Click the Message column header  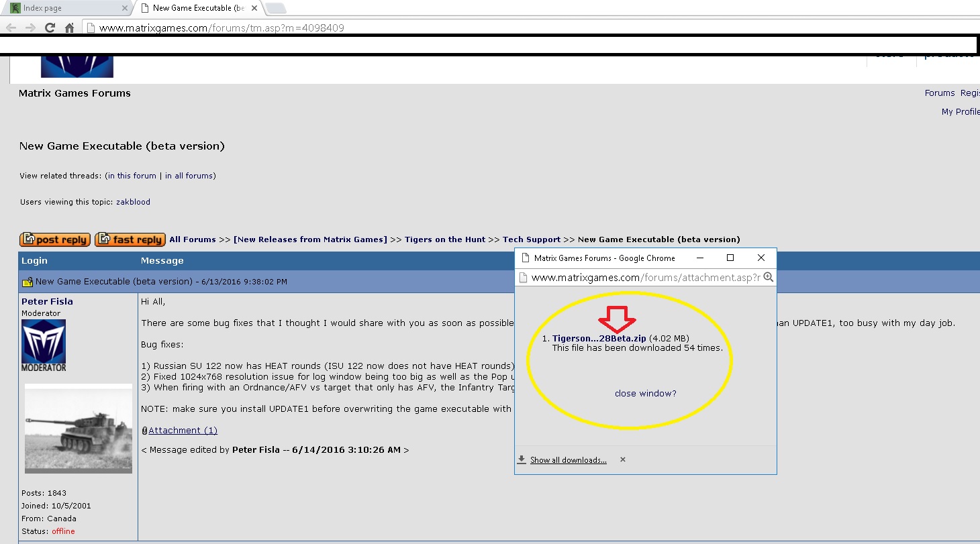click(x=162, y=260)
